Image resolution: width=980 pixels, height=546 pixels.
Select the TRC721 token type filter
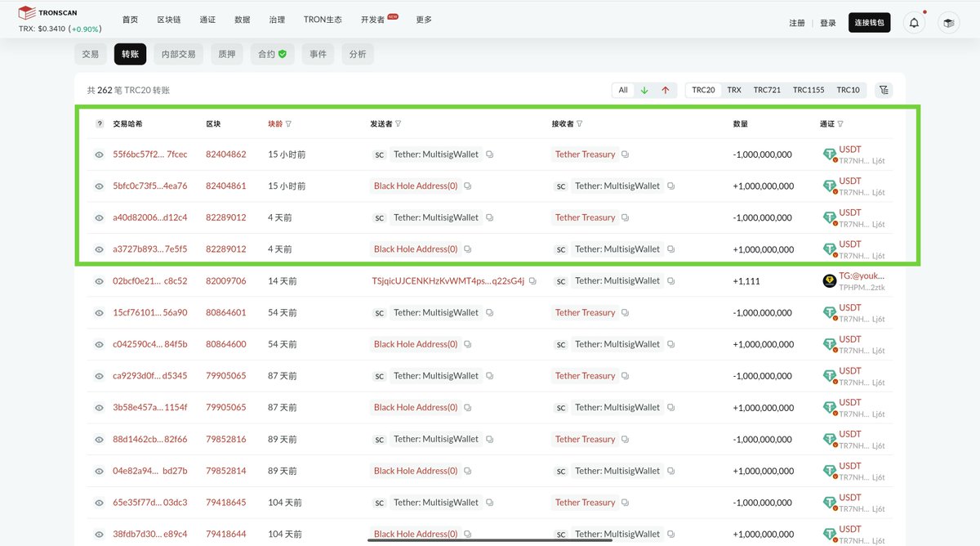tap(767, 90)
